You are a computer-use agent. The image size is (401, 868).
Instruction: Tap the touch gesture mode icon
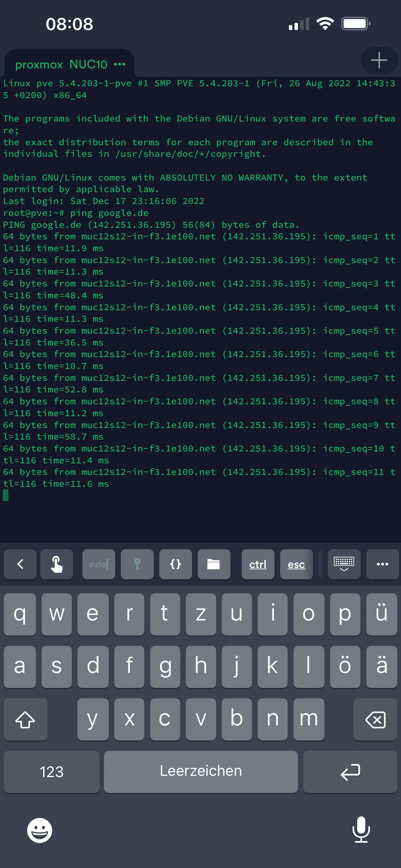click(x=57, y=564)
